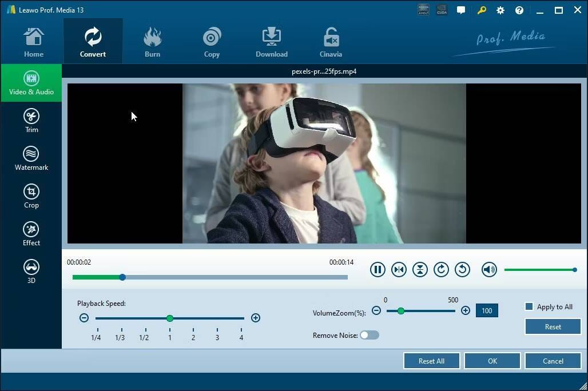
Task: Open the feedback dialog
Action: pyautogui.click(x=461, y=10)
